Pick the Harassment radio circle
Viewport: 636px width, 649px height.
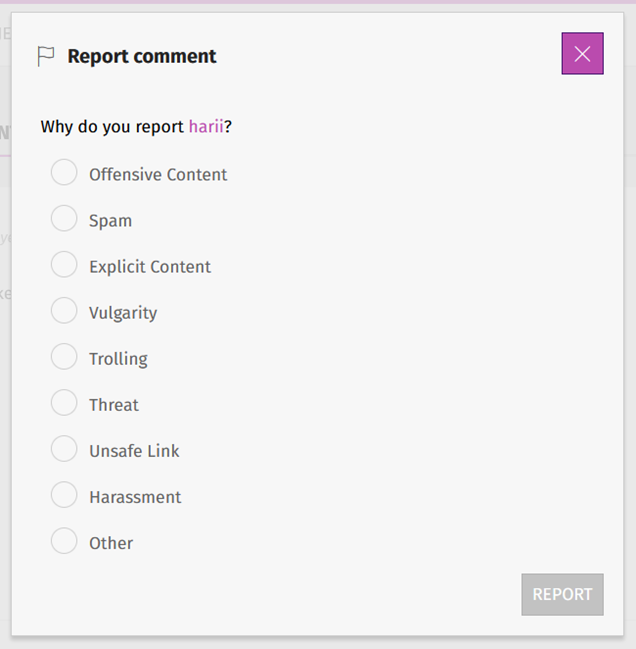[64, 495]
